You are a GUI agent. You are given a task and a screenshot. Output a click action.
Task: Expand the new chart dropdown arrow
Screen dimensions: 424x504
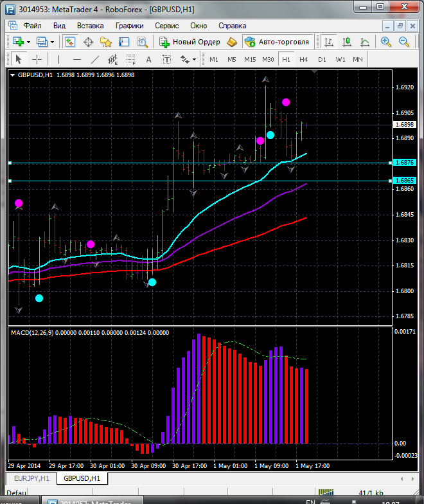coord(28,42)
